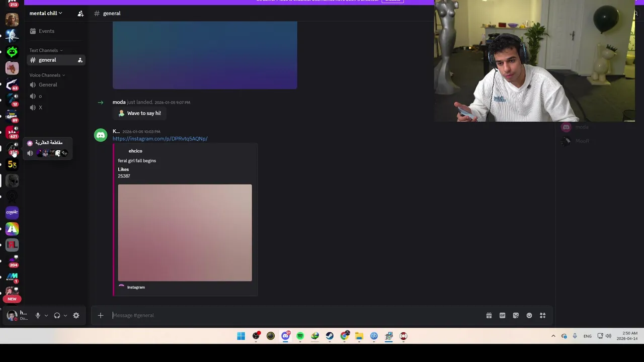This screenshot has width=644, height=362.
Task: Open the GIF picker
Action: 502,315
